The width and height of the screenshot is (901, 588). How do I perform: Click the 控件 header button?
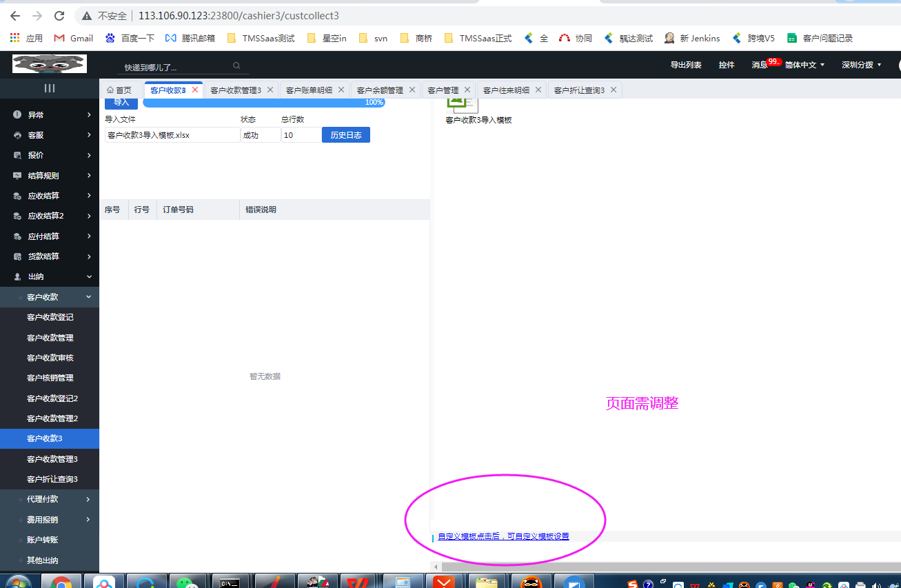[x=727, y=65]
